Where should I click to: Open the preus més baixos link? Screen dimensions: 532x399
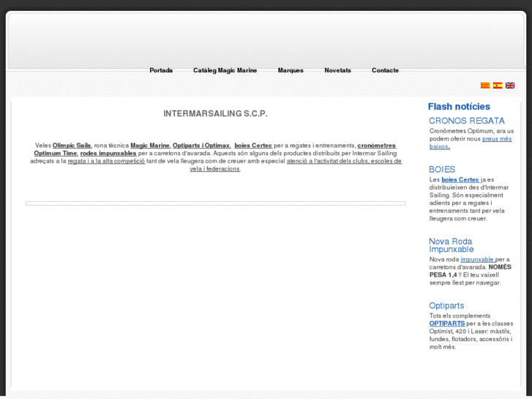[497, 138]
